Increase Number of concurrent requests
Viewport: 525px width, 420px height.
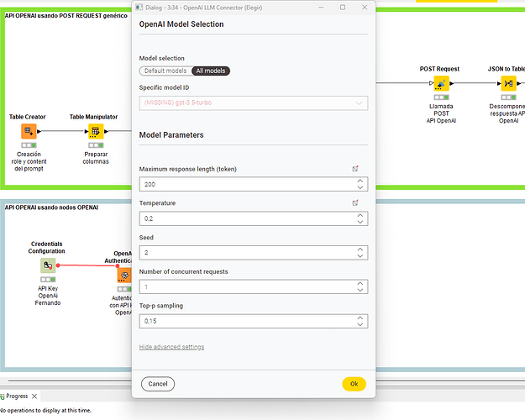[360, 283]
